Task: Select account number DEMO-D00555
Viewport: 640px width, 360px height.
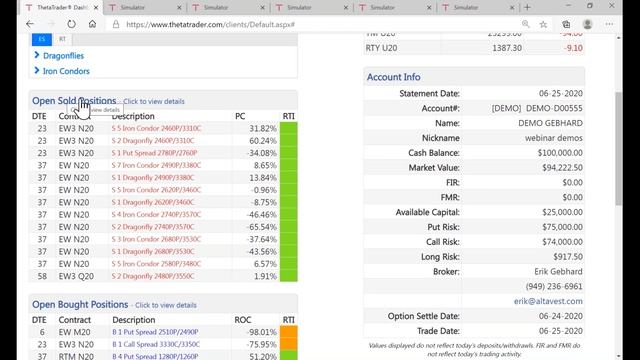Action: tap(554, 108)
